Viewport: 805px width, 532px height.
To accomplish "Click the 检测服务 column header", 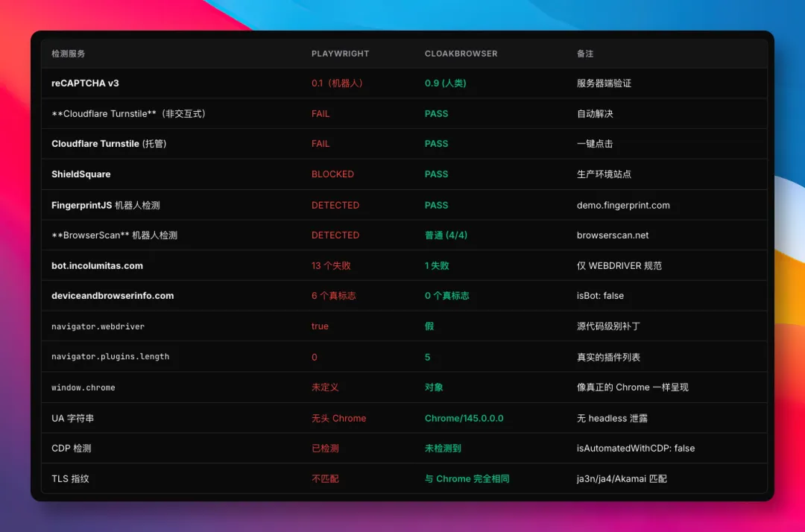I will pos(69,54).
